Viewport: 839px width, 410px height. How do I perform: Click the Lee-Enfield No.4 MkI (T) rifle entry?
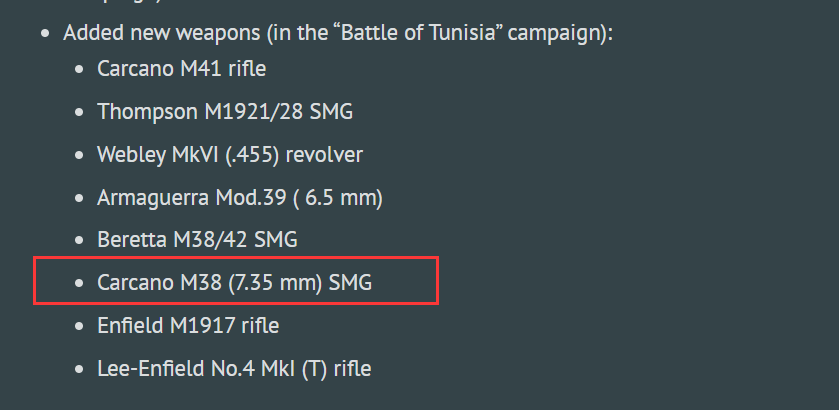234,368
